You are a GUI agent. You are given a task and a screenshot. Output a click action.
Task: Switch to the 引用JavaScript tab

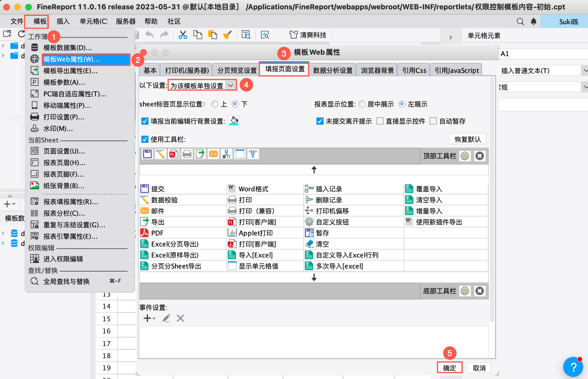456,70
